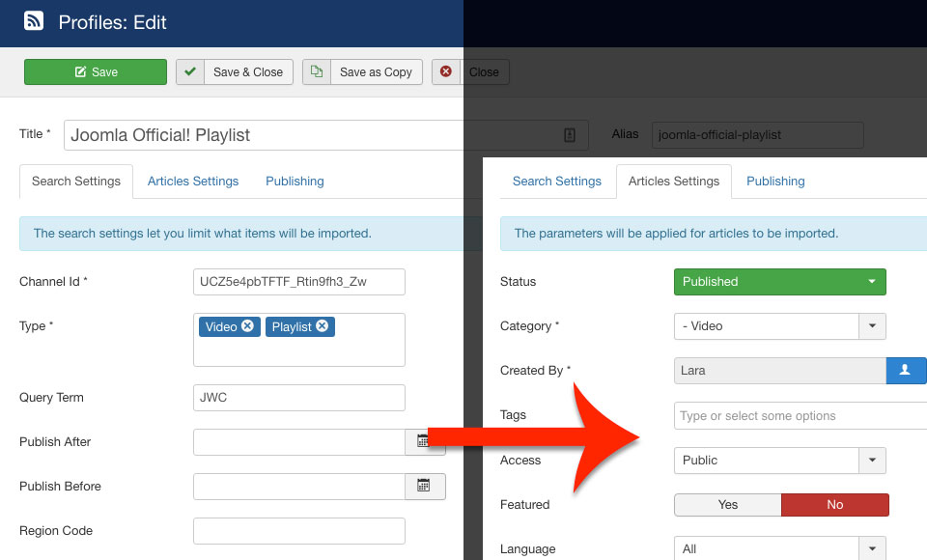This screenshot has width=927, height=560.
Task: Click the Alias label
Action: pos(625,134)
